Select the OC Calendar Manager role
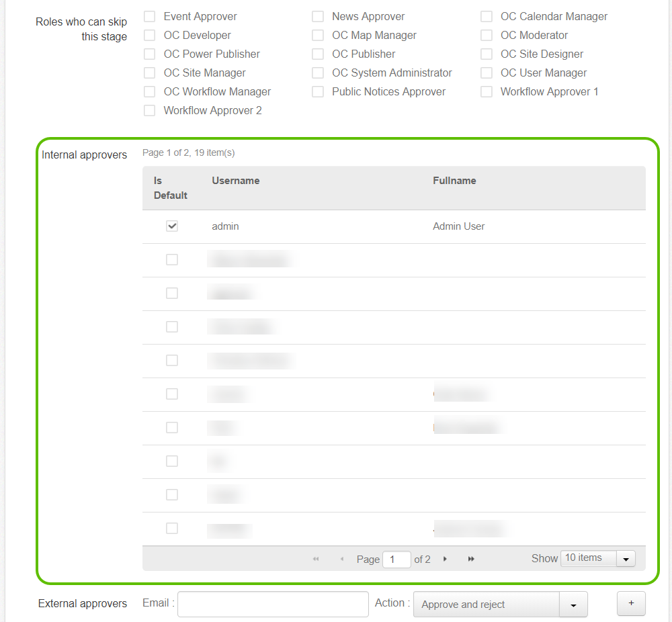This screenshot has width=672, height=622. tap(487, 16)
